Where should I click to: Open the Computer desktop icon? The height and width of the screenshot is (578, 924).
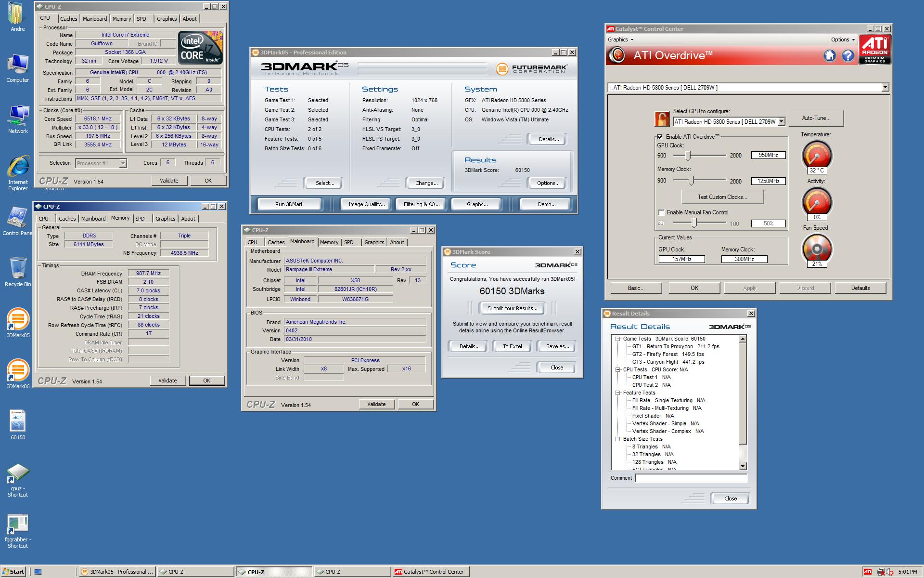pos(17,67)
